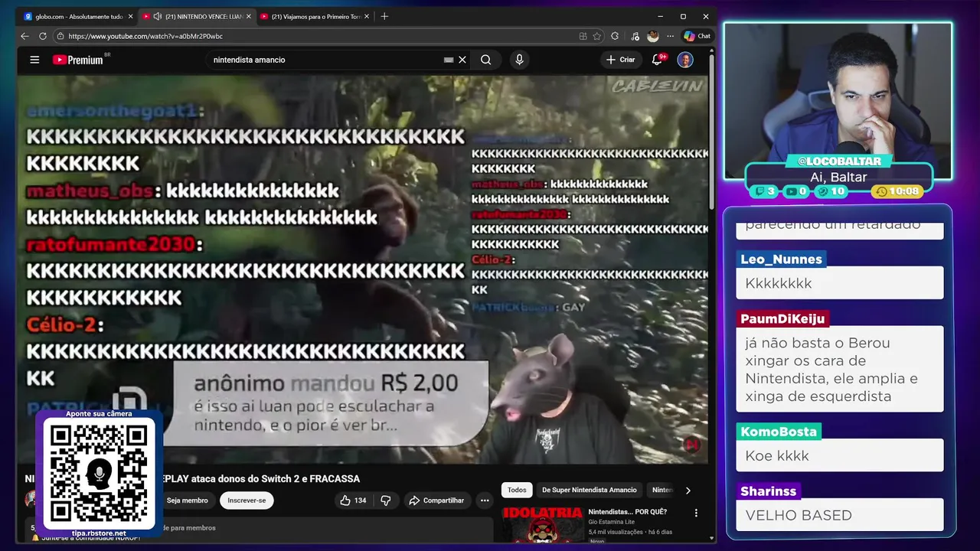Click the Seja membro button
980x551 pixels.
pyautogui.click(x=188, y=500)
